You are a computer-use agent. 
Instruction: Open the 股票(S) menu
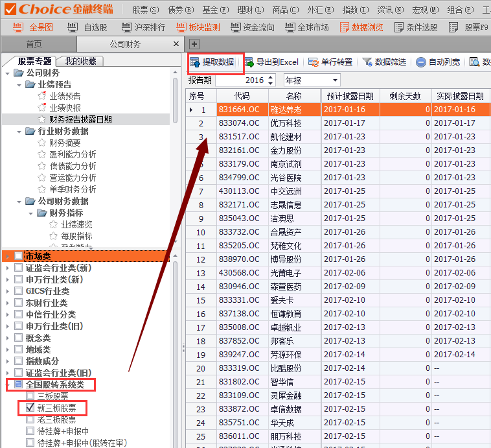(146, 10)
